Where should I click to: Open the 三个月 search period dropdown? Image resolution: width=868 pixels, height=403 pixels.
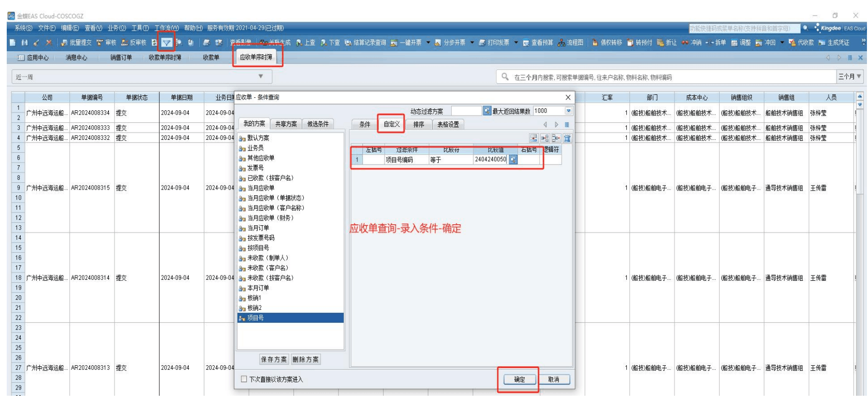tap(850, 77)
